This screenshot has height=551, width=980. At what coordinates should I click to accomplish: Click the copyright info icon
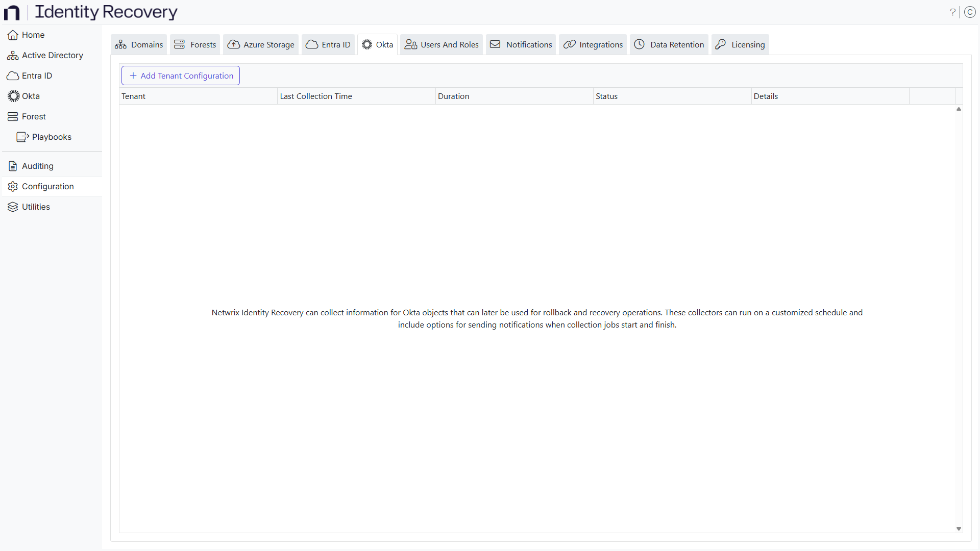[970, 12]
